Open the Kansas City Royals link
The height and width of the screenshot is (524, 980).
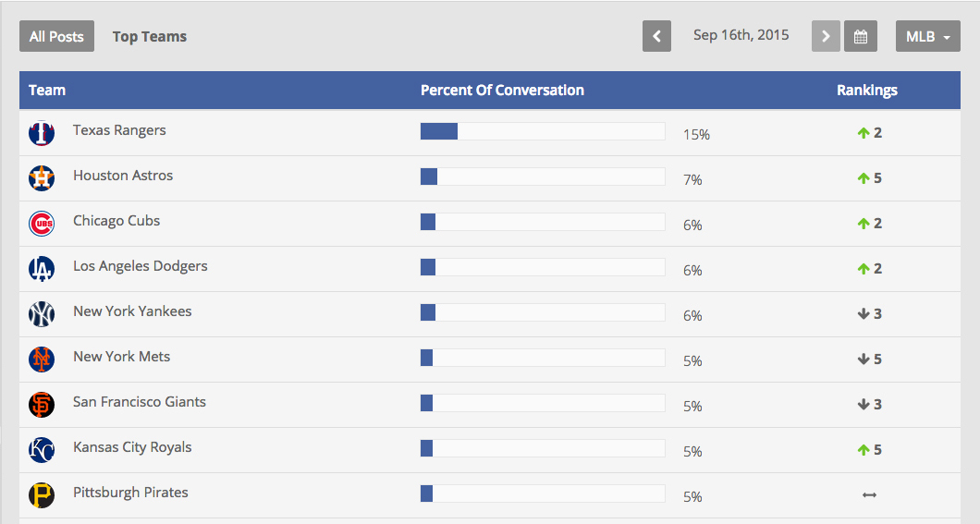[x=132, y=447]
